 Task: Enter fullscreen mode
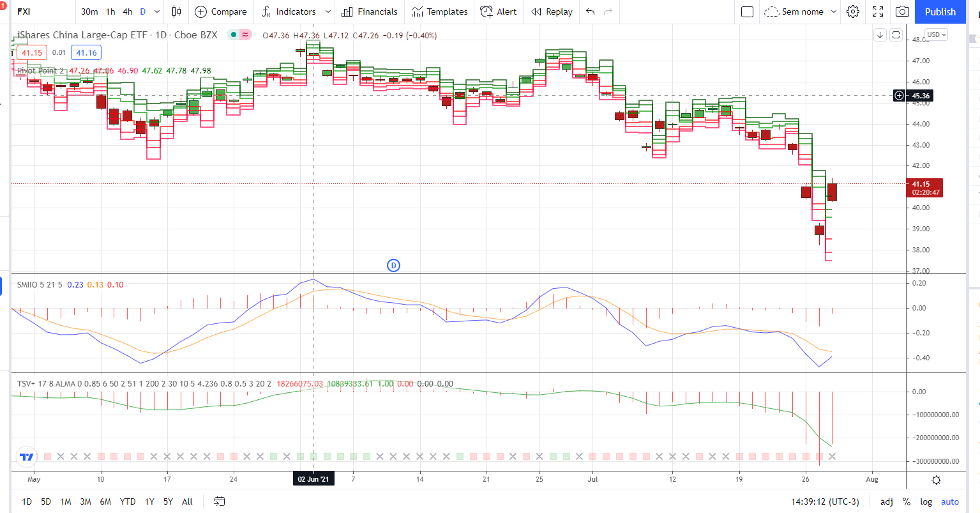point(878,11)
